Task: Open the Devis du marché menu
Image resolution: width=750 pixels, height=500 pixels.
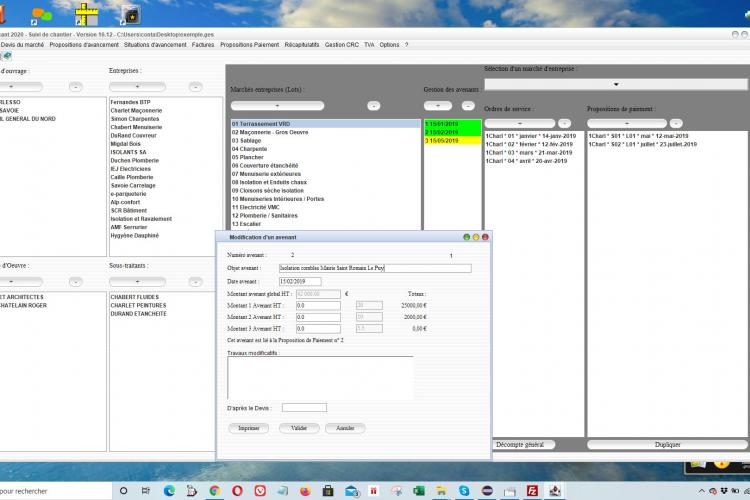Action: point(22,44)
